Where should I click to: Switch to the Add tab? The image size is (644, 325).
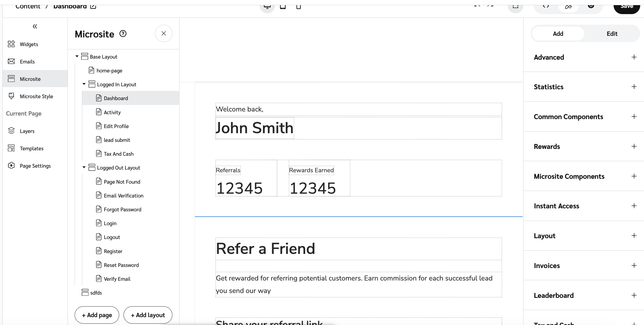(558, 34)
